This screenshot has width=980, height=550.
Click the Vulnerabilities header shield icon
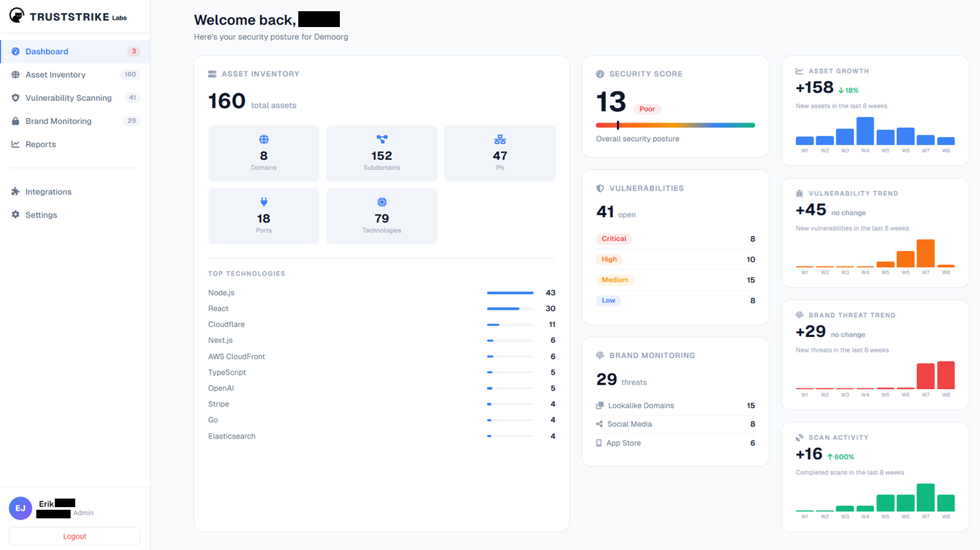tap(600, 188)
